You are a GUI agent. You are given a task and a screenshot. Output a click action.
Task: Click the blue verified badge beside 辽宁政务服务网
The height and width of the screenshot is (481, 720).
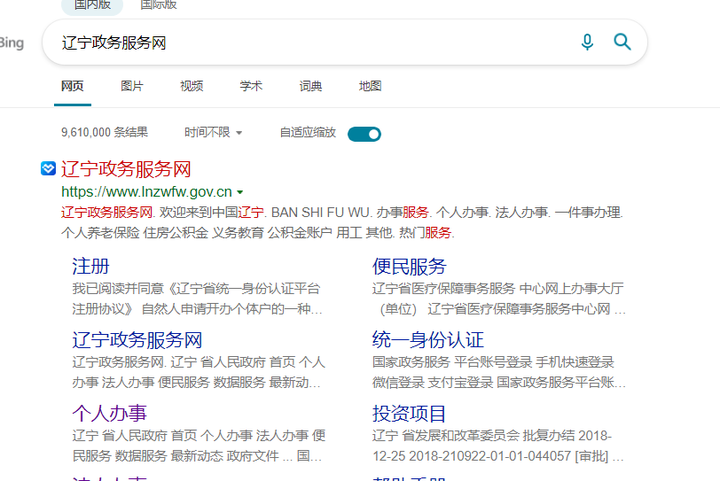click(x=48, y=168)
